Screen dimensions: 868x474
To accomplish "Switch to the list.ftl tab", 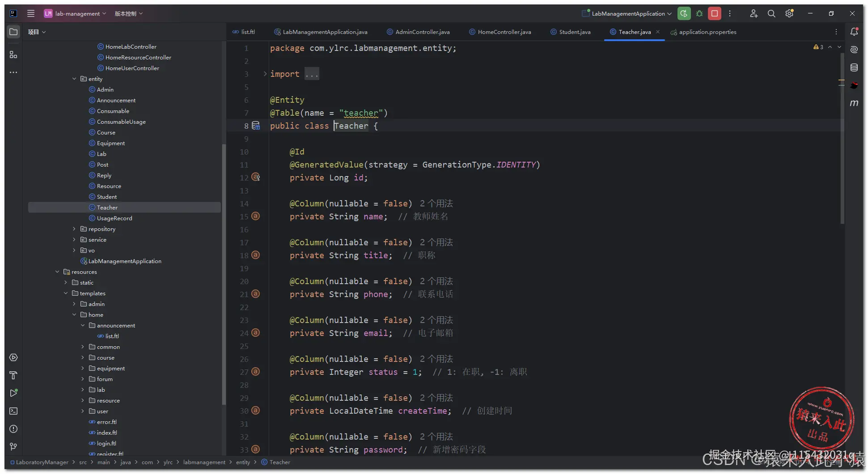I will click(244, 32).
